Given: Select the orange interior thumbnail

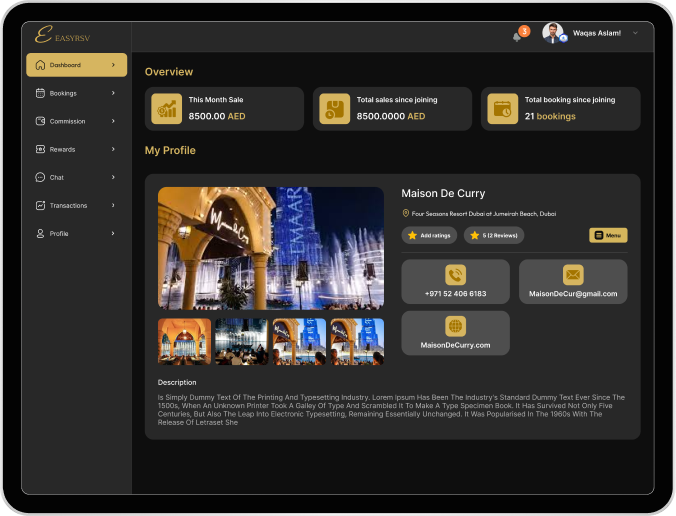Looking at the screenshot, I should click(185, 341).
